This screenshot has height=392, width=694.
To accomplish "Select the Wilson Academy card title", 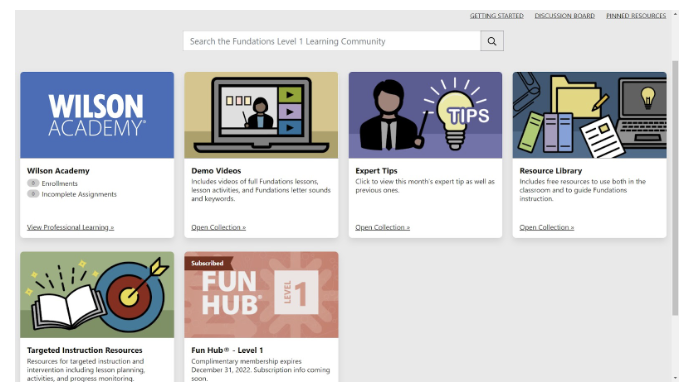I will coord(58,171).
